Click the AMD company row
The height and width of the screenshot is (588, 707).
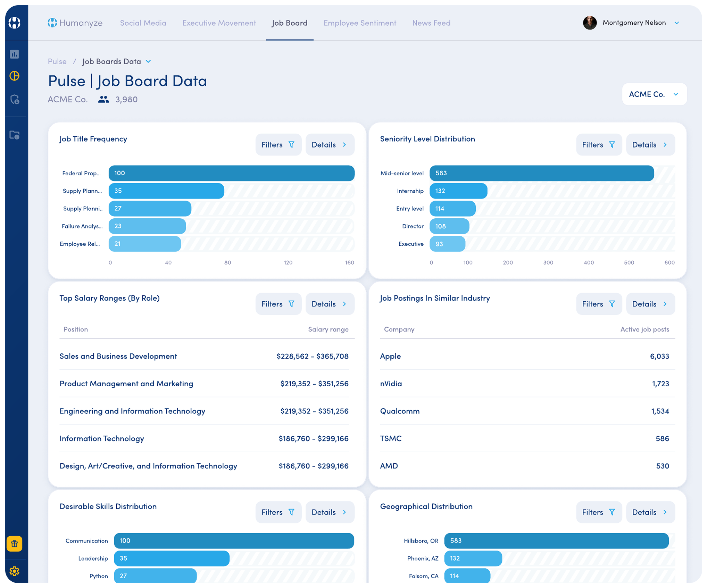[x=527, y=466]
